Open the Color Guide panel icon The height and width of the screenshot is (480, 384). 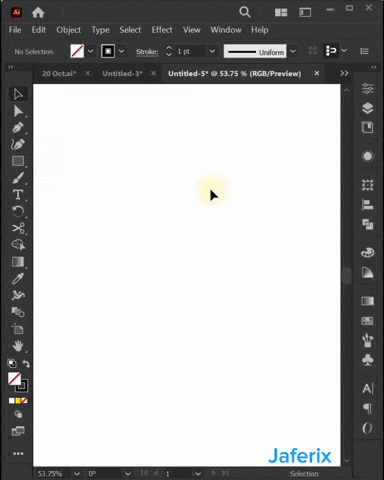click(368, 273)
